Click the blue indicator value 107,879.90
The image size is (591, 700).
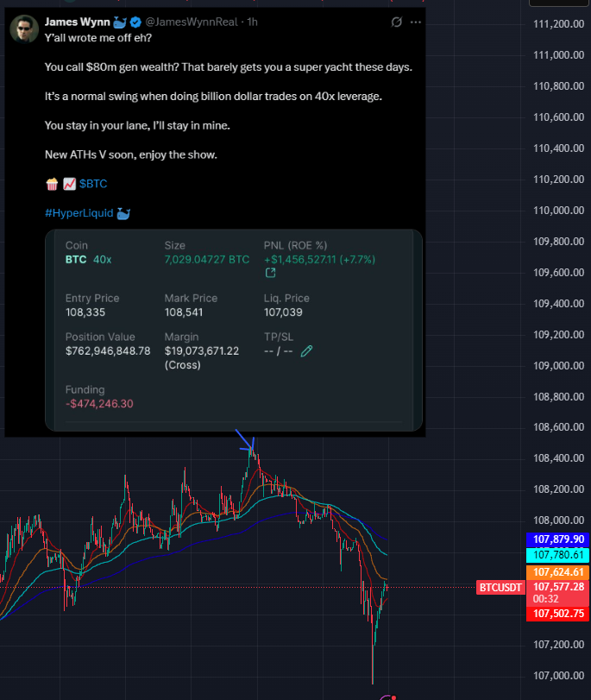[x=558, y=539]
